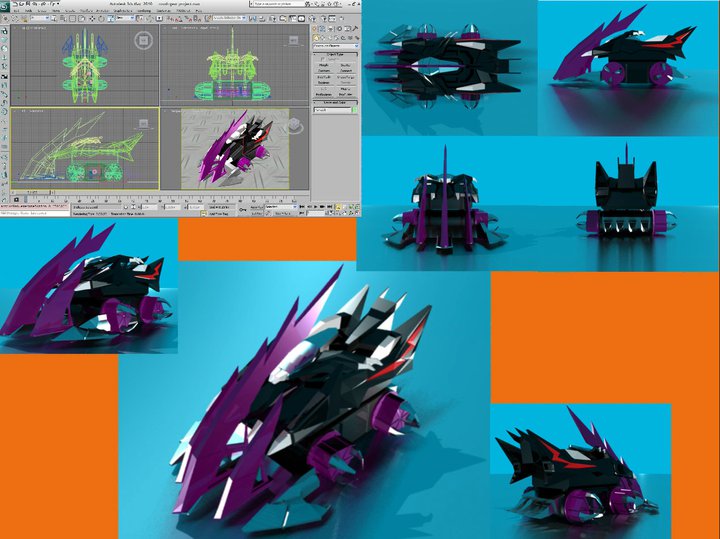Open the Select by Name dialog

coord(63,18)
